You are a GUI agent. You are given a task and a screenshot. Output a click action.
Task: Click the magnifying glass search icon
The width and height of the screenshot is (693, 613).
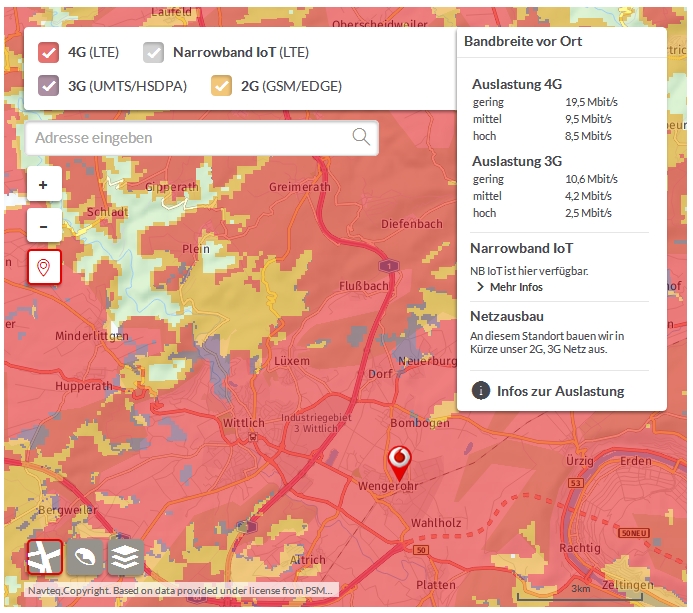[361, 137]
